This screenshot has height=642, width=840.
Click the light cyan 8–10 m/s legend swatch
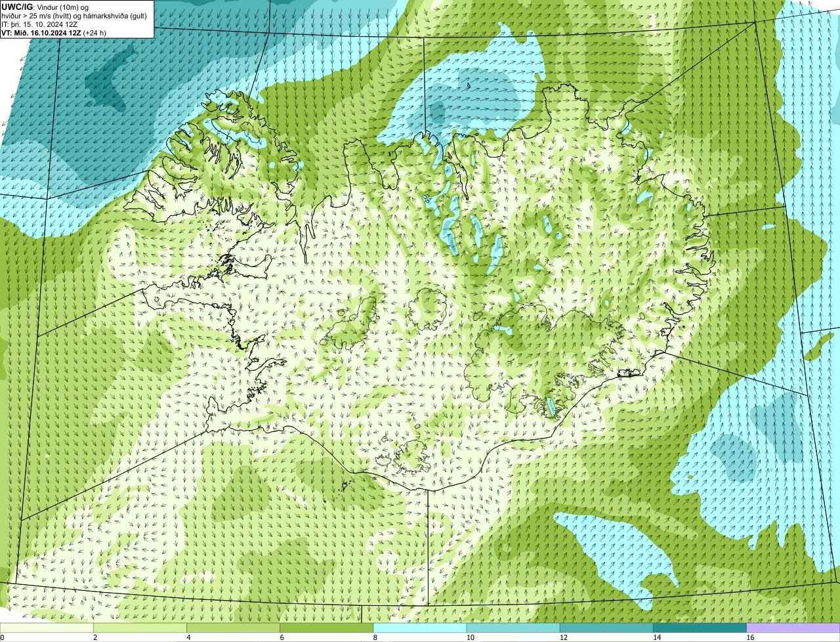pyautogui.click(x=420, y=628)
